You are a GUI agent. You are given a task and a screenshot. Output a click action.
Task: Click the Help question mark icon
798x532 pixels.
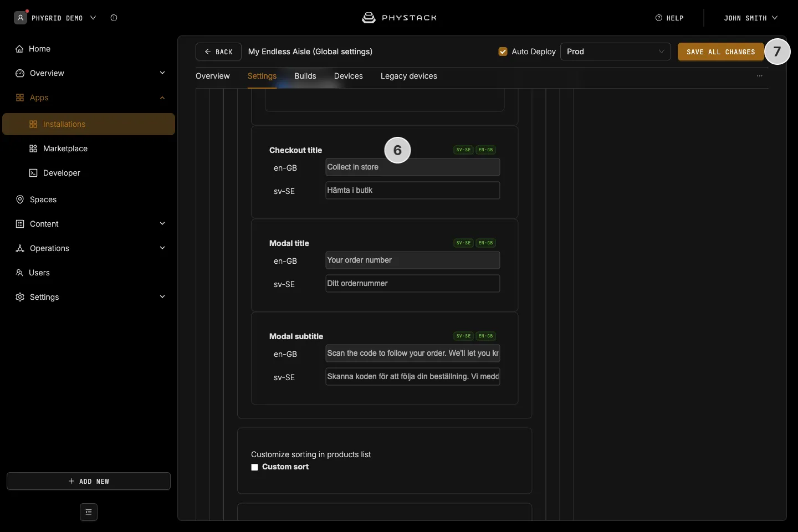[659, 18]
